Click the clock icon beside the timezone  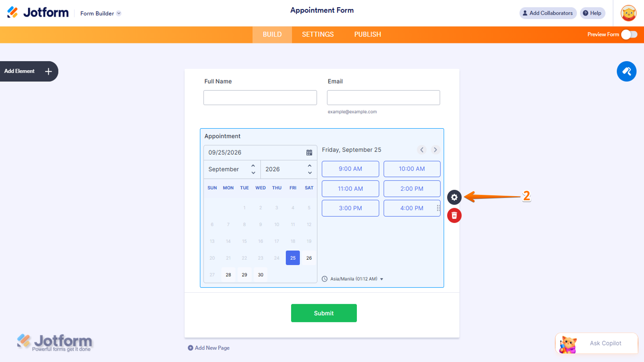click(x=325, y=279)
